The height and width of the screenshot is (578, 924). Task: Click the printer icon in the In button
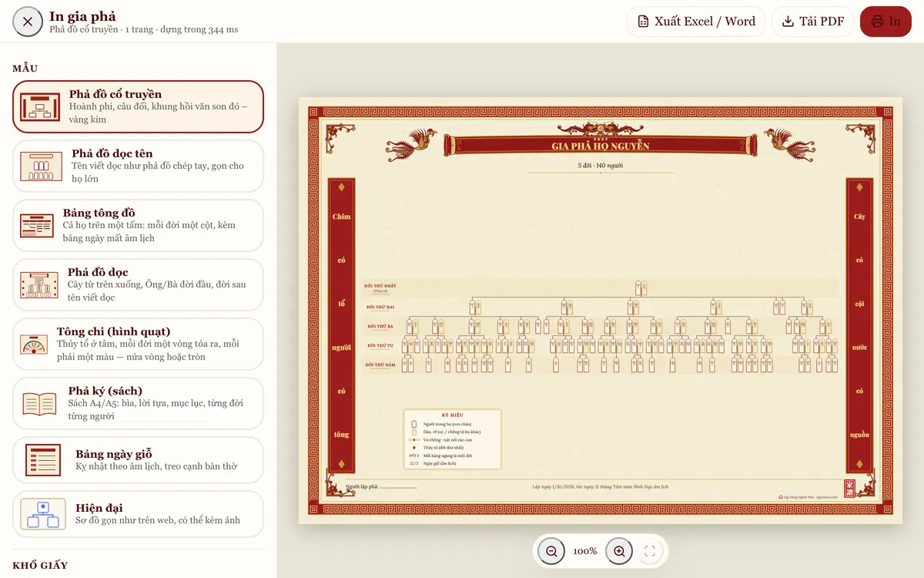(877, 22)
